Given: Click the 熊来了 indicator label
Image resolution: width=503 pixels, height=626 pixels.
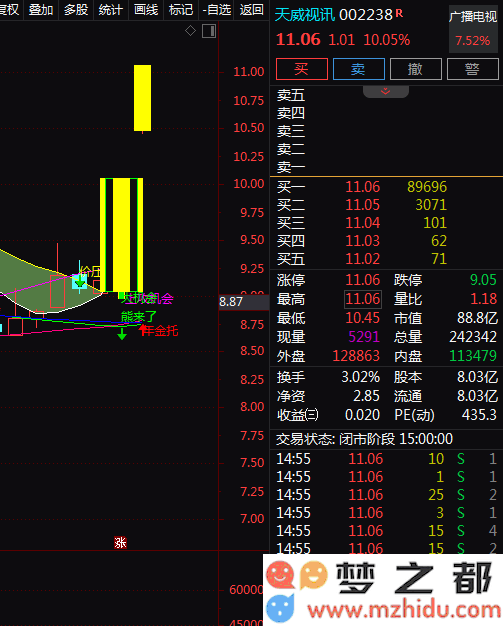Looking at the screenshot, I should 139,317.
